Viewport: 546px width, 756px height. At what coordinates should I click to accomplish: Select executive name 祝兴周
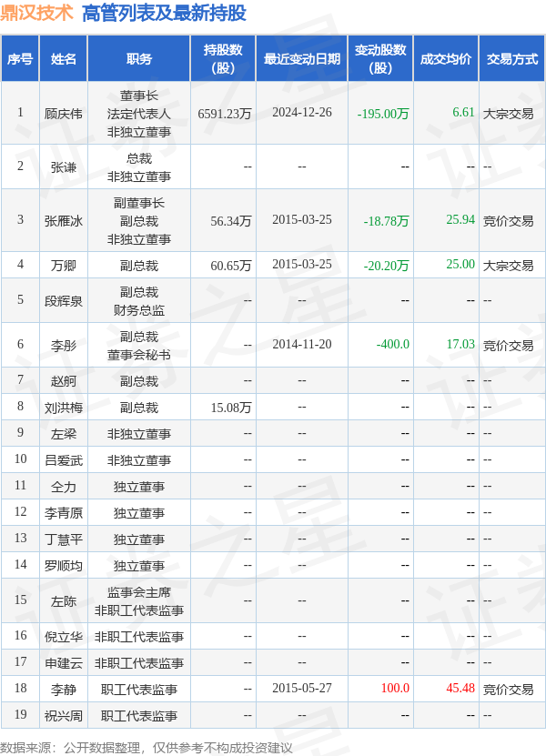coord(64,716)
